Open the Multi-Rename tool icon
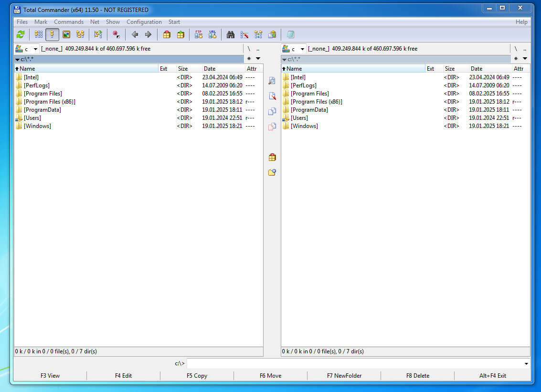Screen dimensions: 541x392 [244, 34]
